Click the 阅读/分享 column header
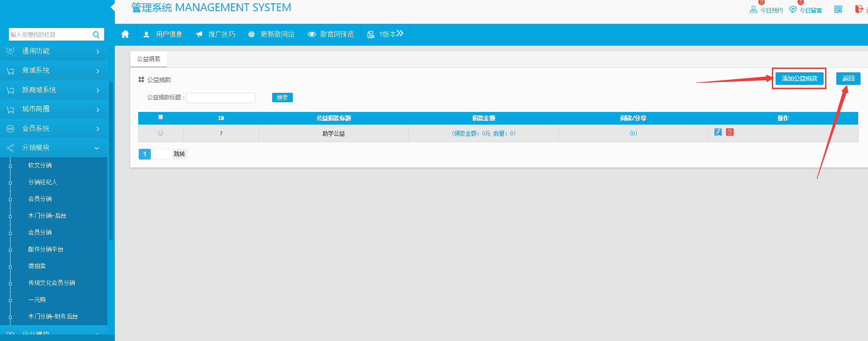This screenshot has height=341, width=868. (x=633, y=118)
